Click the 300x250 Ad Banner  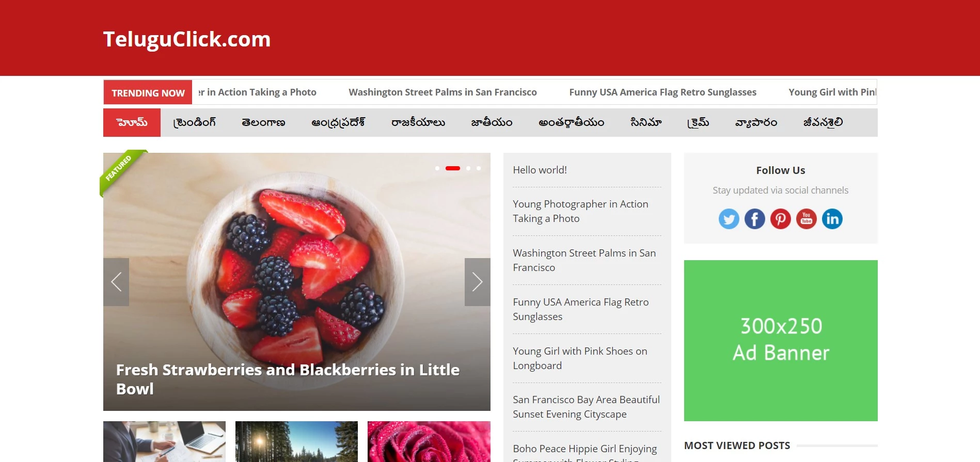point(781,341)
